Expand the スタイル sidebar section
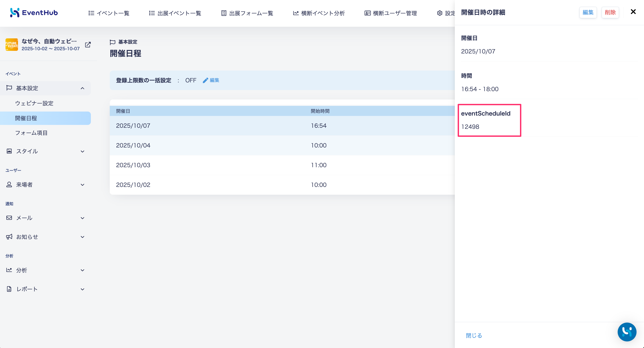644x348 pixels. tap(45, 151)
